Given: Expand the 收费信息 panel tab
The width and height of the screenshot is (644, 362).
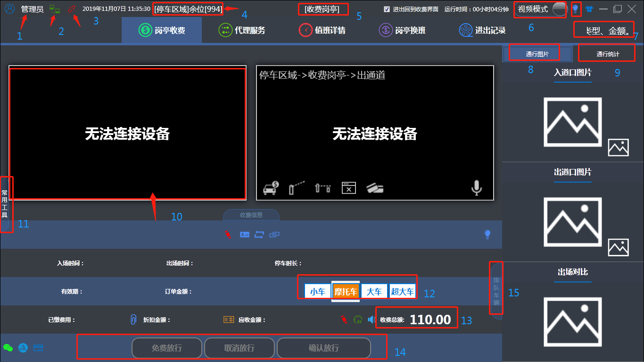Looking at the screenshot, I should [251, 215].
